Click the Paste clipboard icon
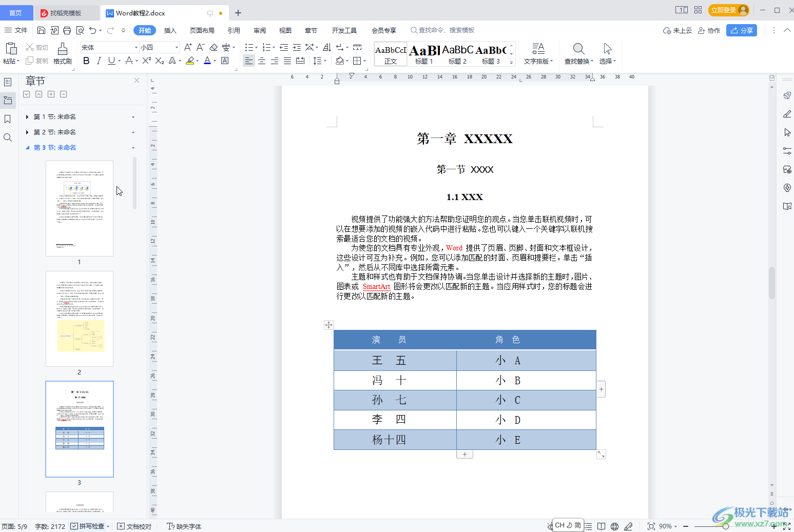The image size is (794, 532). (11, 49)
